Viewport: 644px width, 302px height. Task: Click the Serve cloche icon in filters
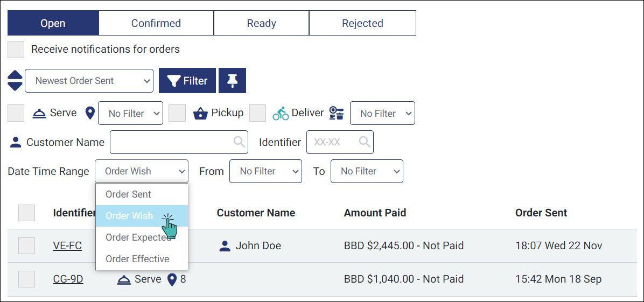(39, 114)
